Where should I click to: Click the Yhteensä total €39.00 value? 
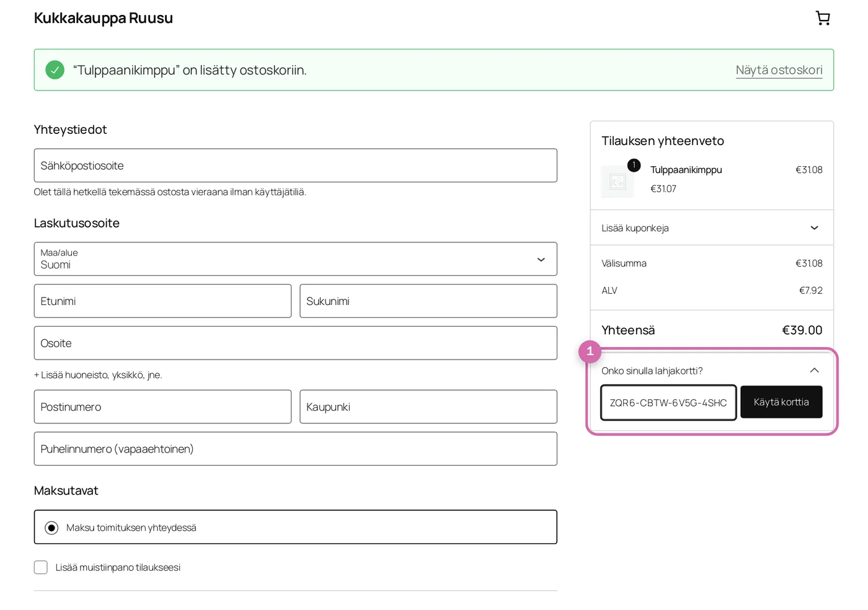coord(802,330)
